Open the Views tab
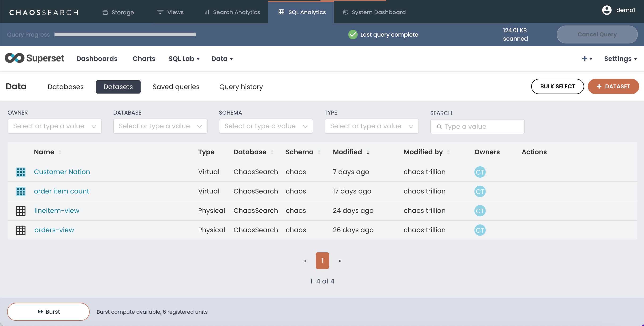Image resolution: width=644 pixels, height=326 pixels. point(170,12)
